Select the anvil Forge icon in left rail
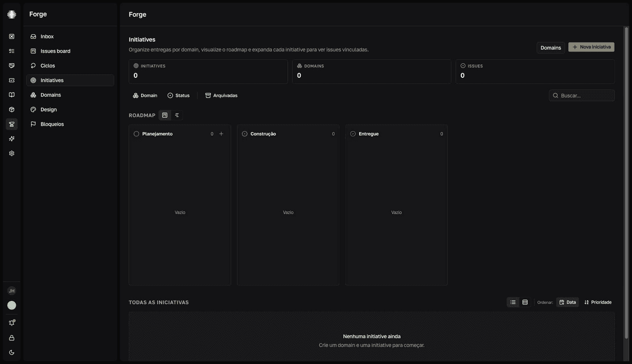Image resolution: width=632 pixels, height=364 pixels. [x=12, y=124]
